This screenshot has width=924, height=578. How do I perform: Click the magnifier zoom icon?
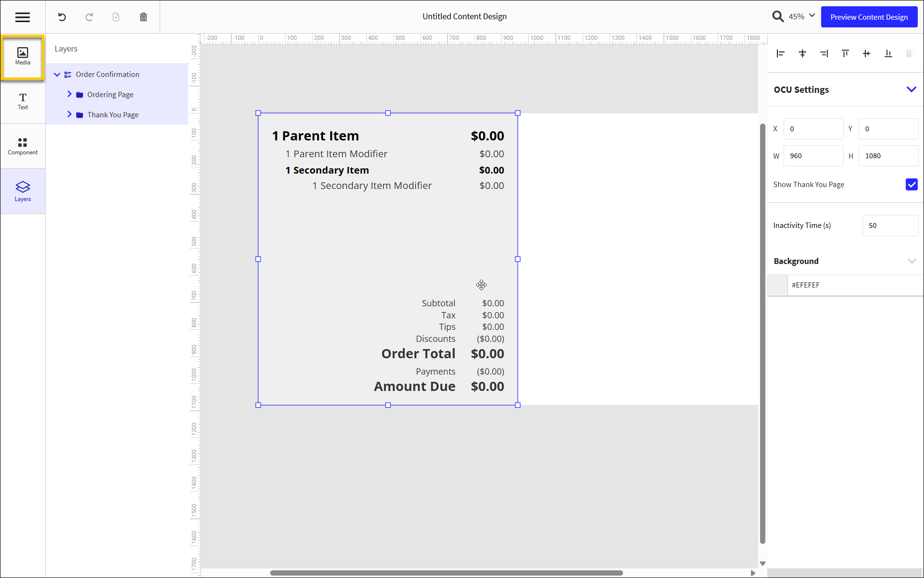pyautogui.click(x=778, y=16)
